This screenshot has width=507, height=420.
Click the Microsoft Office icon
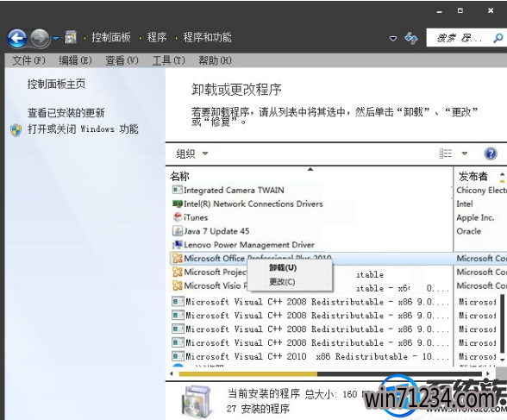[x=178, y=258]
